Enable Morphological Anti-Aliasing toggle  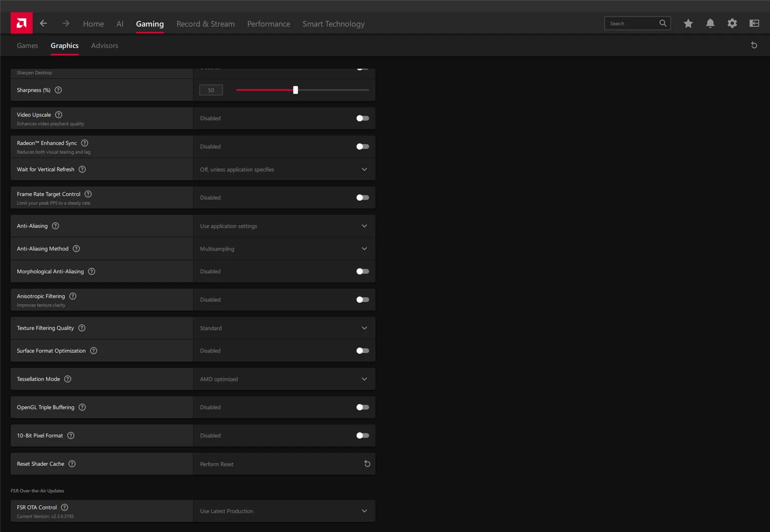tap(362, 272)
